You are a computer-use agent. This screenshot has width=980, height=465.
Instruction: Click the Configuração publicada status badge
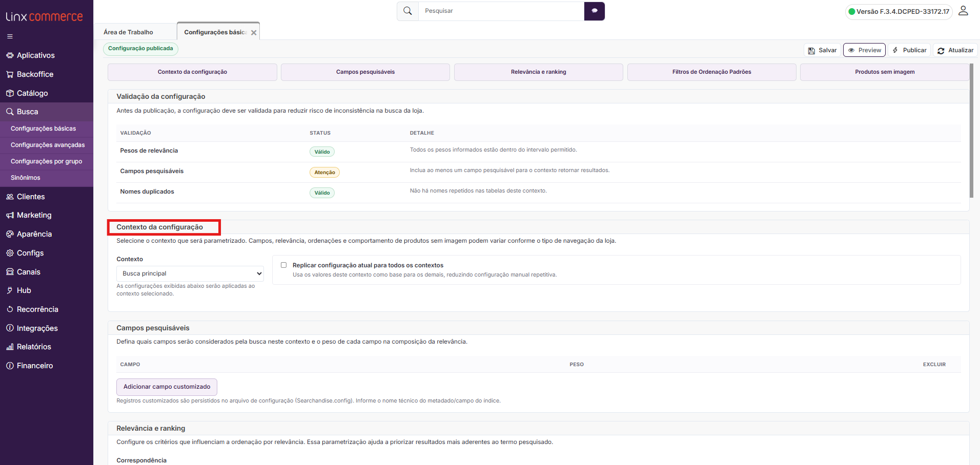click(140, 49)
